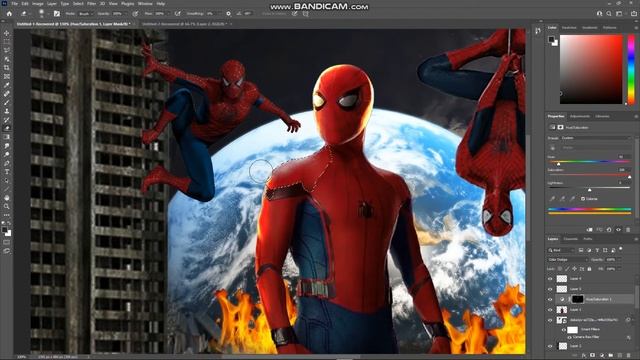Open the Swatches tab in Color panel
Image resolution: width=640 pixels, height=360 pixels.
[x=569, y=28]
